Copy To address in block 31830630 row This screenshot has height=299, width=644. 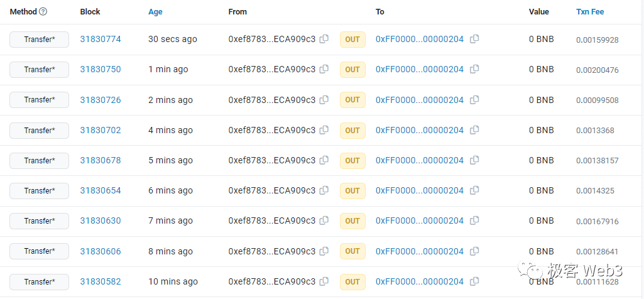click(x=474, y=220)
